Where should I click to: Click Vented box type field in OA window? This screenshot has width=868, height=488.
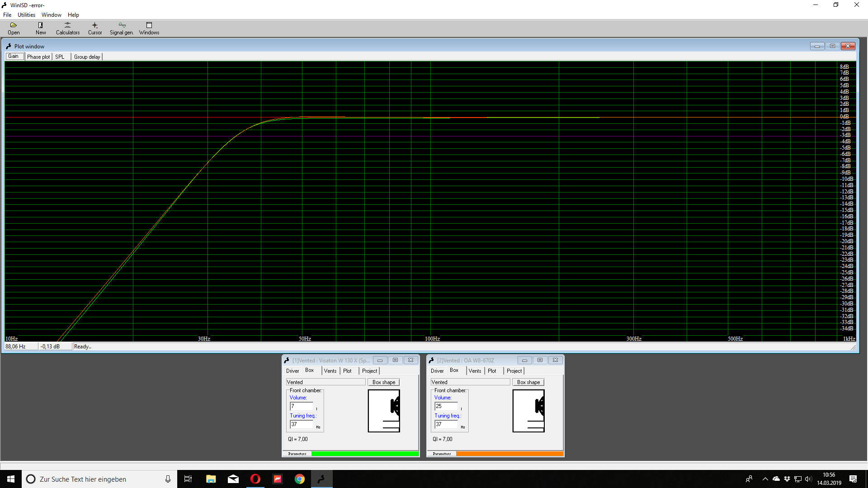[470, 382]
